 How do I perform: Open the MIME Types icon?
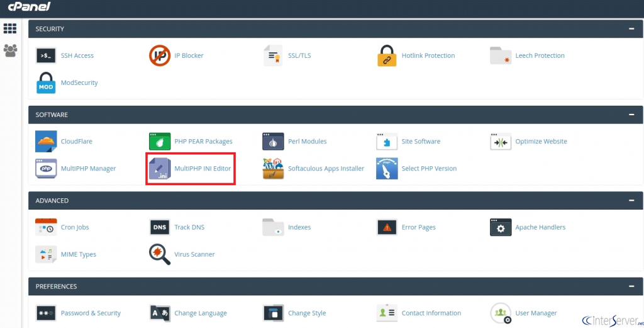[46, 254]
